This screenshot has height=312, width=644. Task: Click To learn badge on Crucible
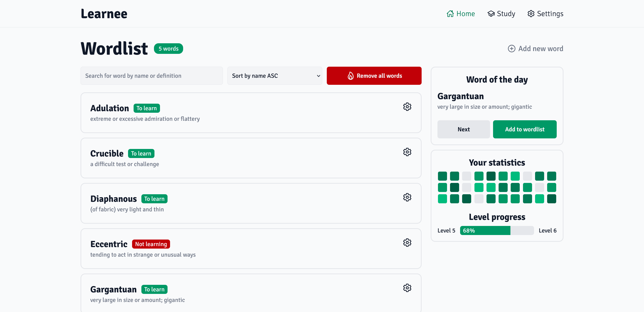[141, 153]
